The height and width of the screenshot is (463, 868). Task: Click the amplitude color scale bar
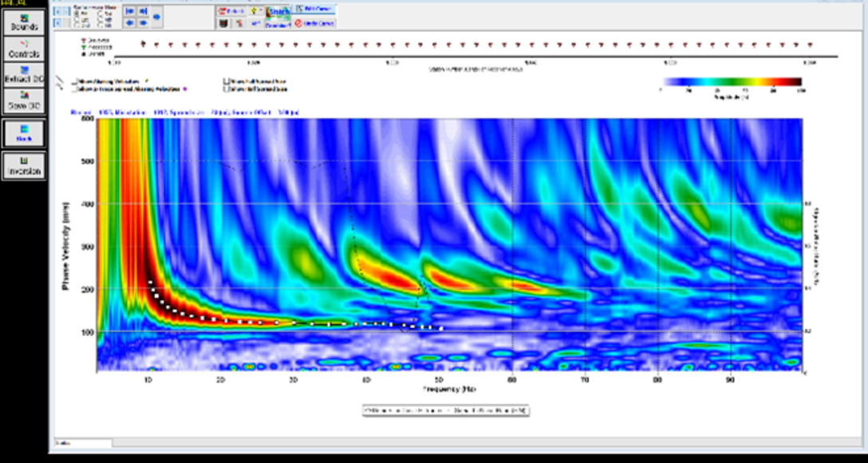pos(732,82)
